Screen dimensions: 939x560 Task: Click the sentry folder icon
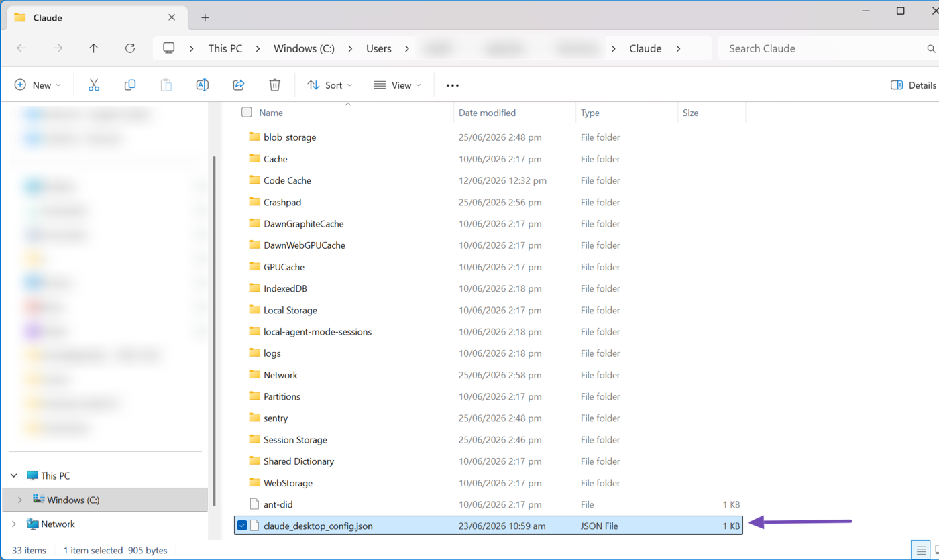(254, 418)
